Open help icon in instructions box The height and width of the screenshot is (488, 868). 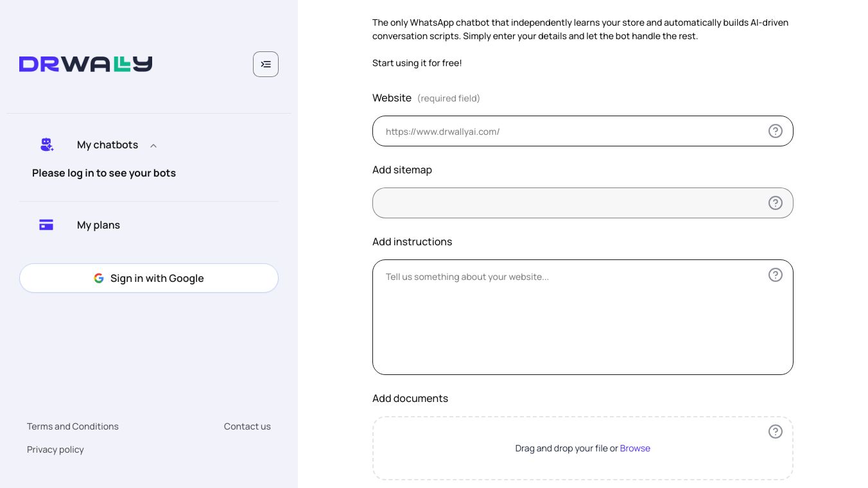coord(776,275)
